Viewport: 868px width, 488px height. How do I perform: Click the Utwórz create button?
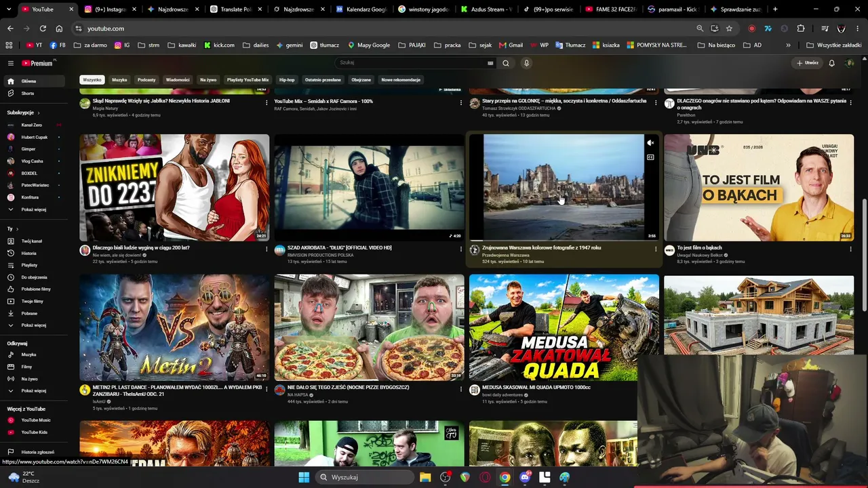coord(808,63)
